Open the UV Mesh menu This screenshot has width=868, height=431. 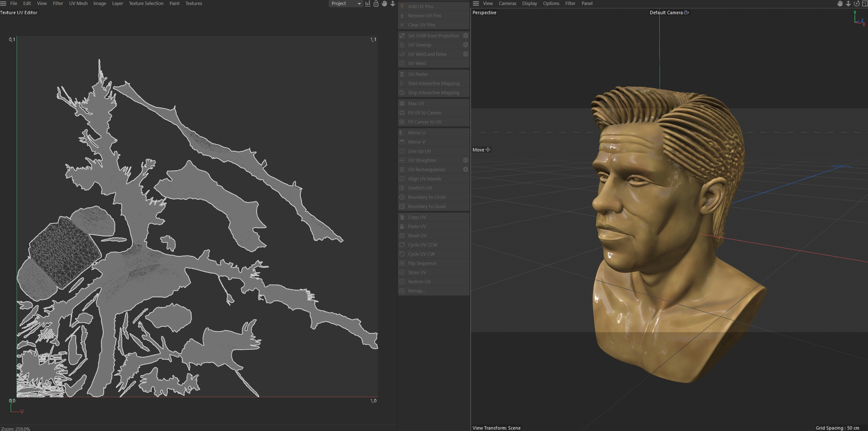click(78, 3)
